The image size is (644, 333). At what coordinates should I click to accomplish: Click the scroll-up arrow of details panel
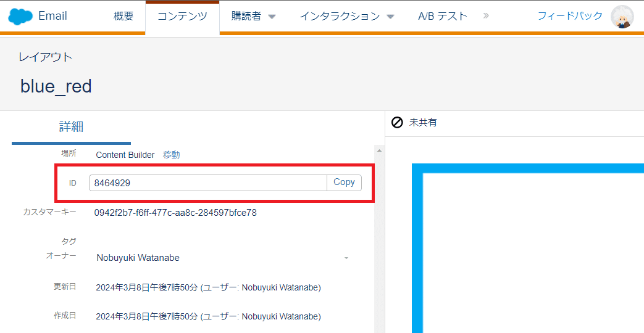pos(380,151)
